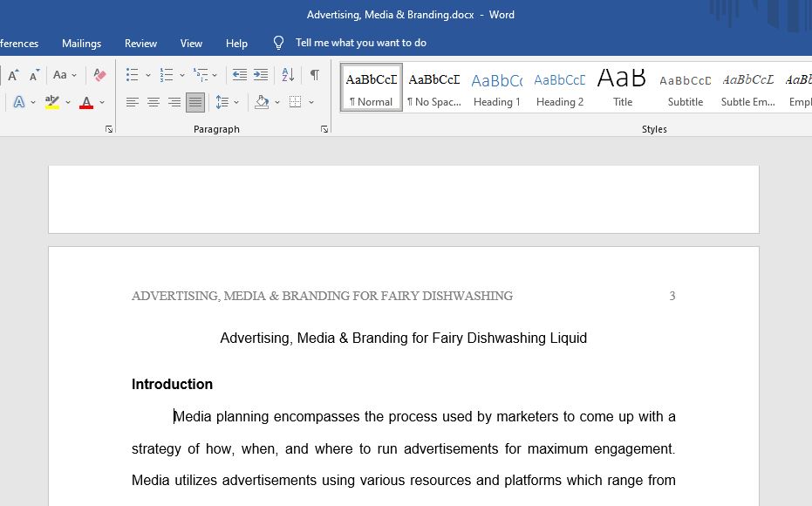This screenshot has width=812, height=506.
Task: Apply the Heading 2 style
Action: [560, 87]
